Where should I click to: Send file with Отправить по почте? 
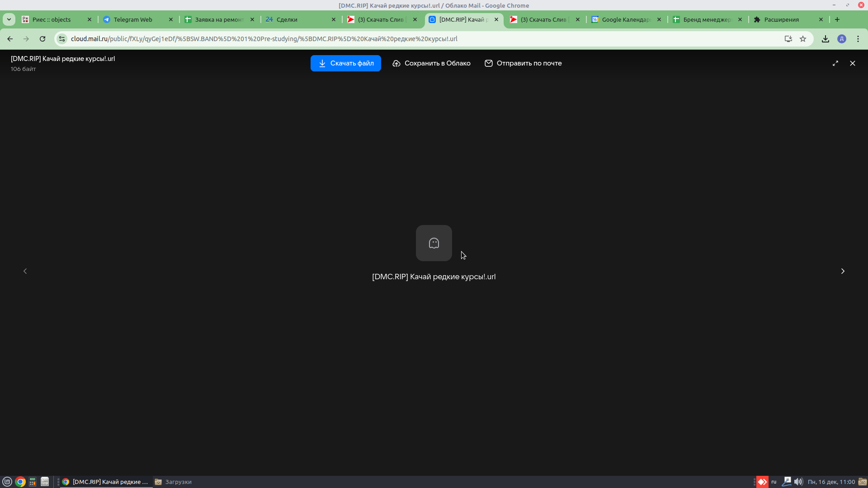pyautogui.click(x=523, y=63)
